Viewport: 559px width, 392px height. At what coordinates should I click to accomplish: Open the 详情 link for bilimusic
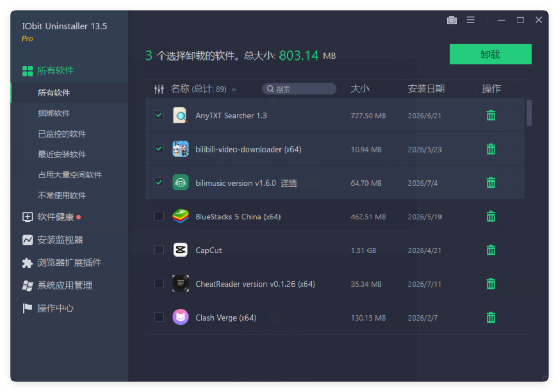[x=288, y=183]
